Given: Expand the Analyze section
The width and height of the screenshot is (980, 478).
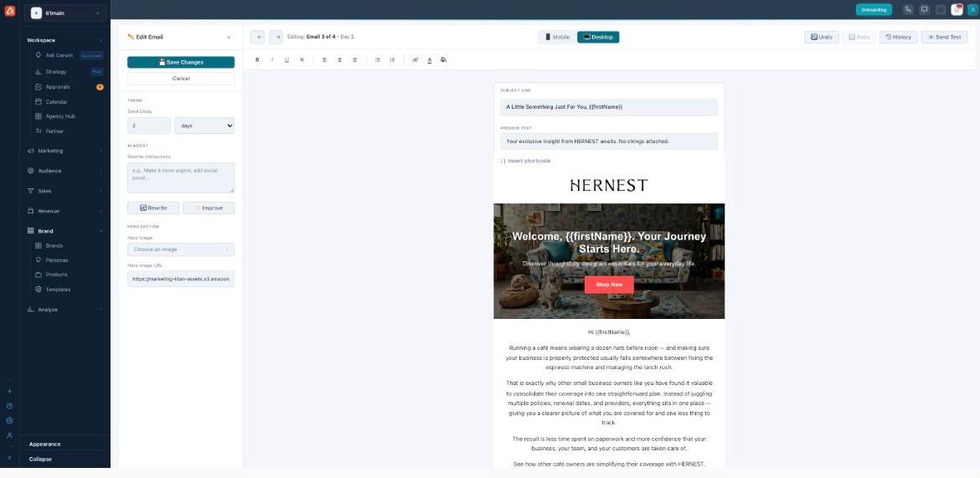Looking at the screenshot, I should click(x=65, y=309).
